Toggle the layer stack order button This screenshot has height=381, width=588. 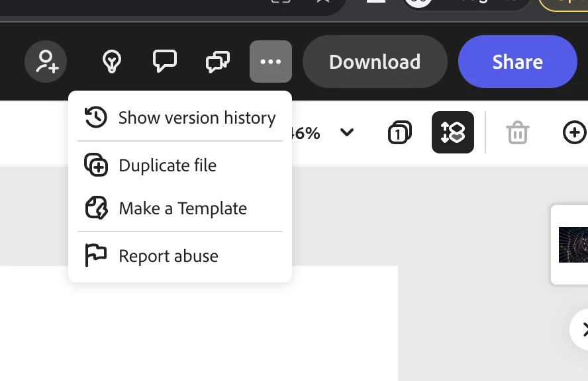point(453,132)
